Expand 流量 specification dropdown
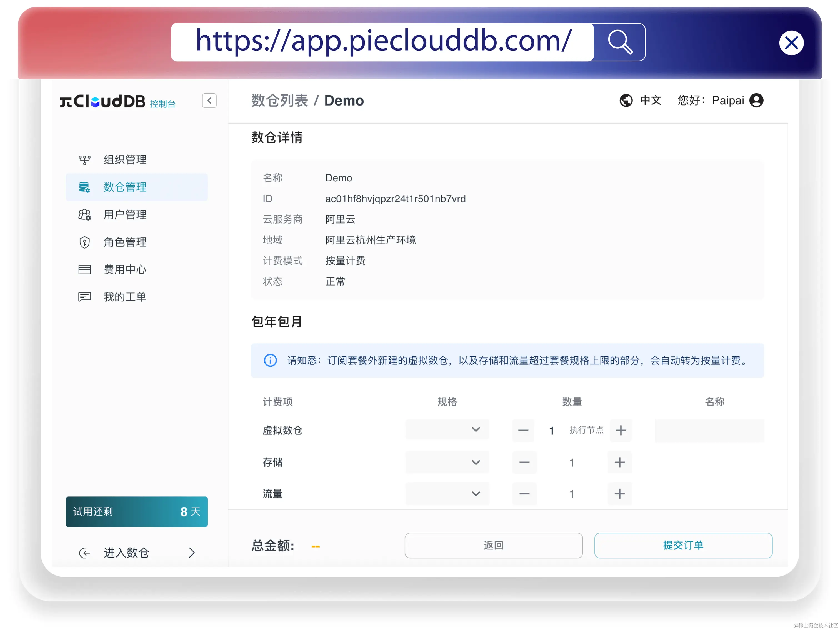Image resolution: width=840 pixels, height=630 pixels. coord(447,494)
